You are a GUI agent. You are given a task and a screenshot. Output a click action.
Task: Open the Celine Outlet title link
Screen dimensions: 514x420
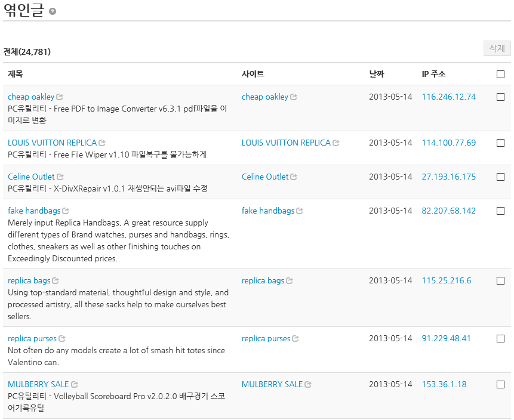31,177
